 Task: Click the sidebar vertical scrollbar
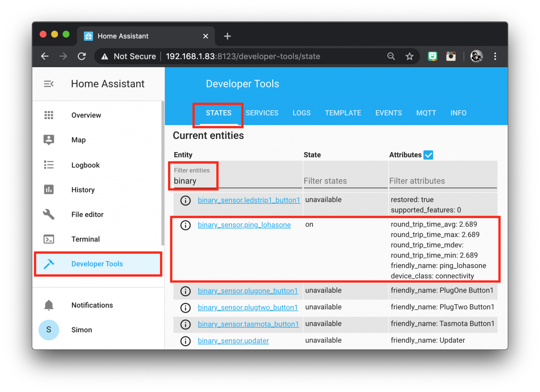coord(163,174)
